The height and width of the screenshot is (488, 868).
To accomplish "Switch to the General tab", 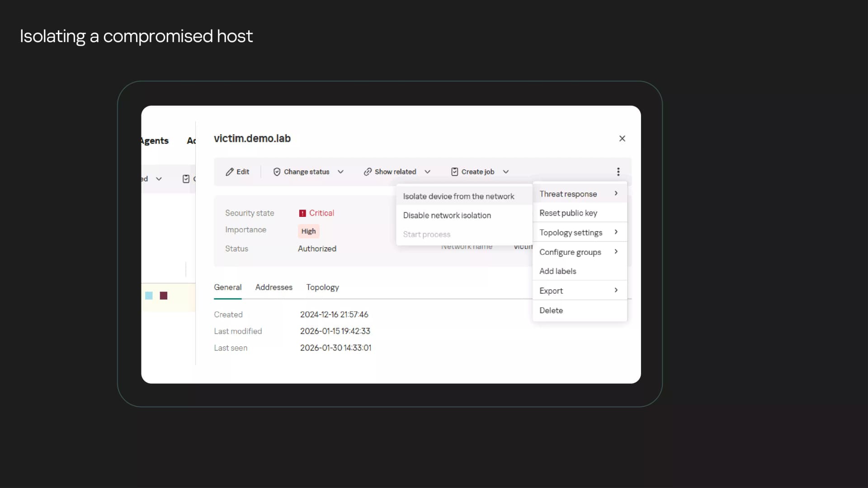I will point(228,287).
